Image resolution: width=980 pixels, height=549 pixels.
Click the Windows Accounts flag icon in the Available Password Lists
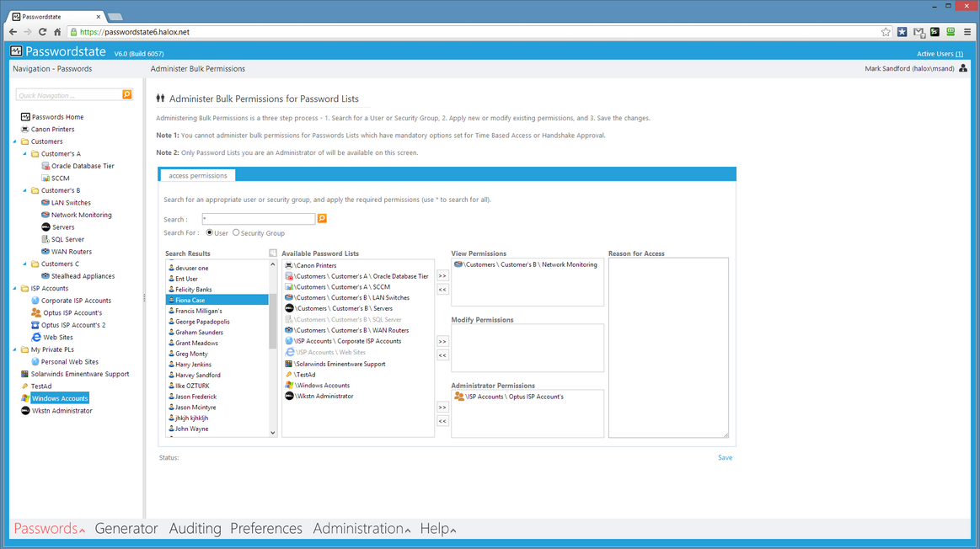(x=289, y=386)
